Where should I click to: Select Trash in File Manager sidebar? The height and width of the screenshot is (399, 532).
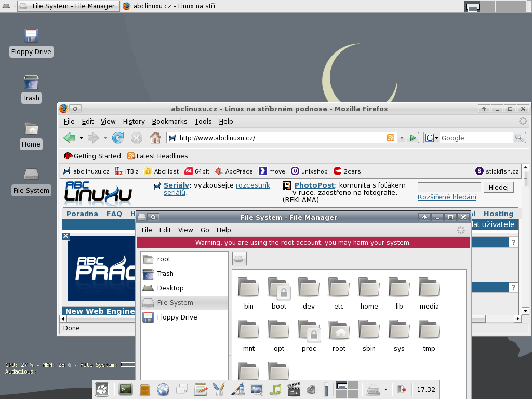[x=184, y=274]
